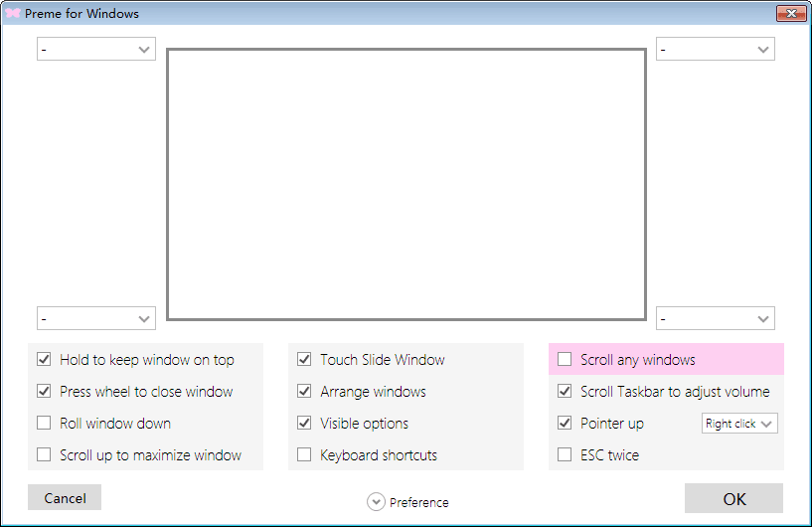Toggle the Arrange windows checkbox
The height and width of the screenshot is (527, 812).
(304, 392)
